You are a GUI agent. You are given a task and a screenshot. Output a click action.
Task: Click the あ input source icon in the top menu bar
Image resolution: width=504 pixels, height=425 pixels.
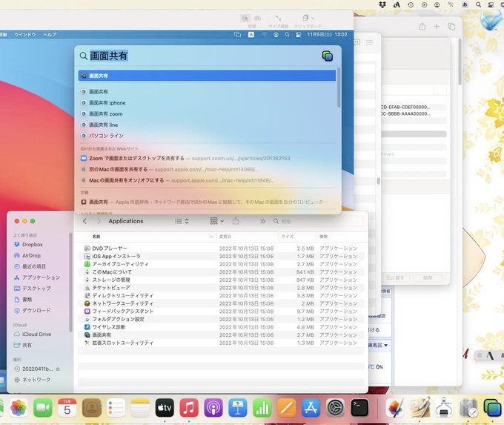pos(465,5)
